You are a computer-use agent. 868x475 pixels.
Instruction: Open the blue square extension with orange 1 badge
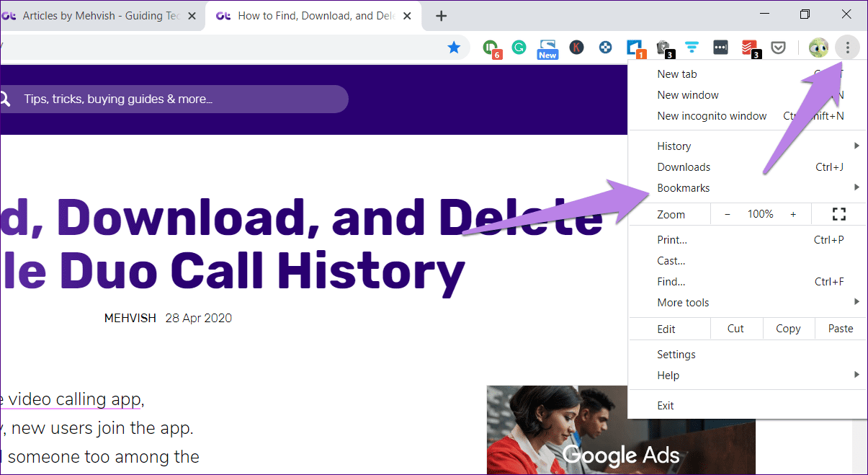click(635, 48)
